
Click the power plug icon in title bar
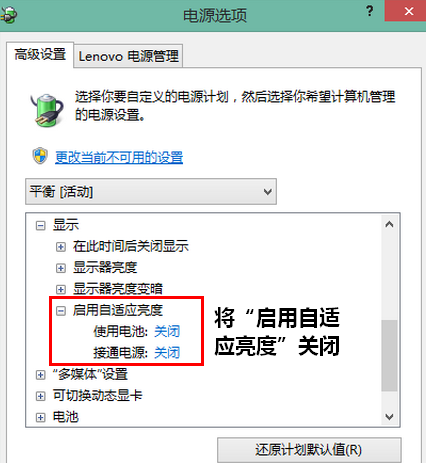tap(9, 15)
